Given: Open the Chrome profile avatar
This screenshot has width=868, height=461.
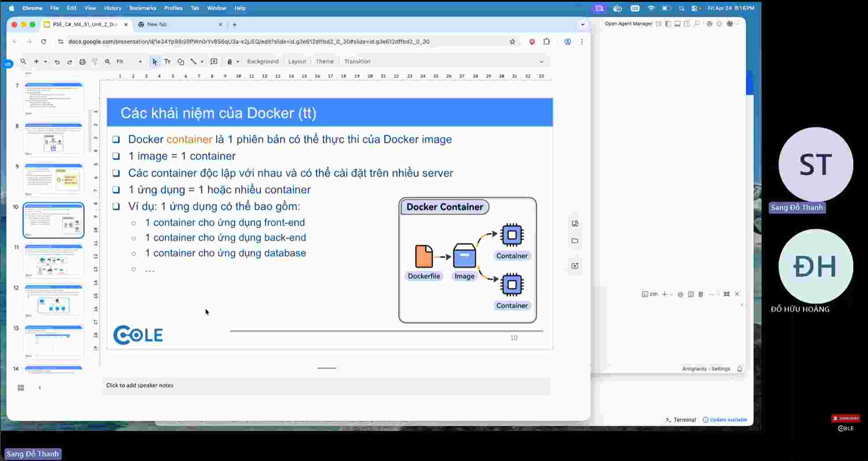Looking at the screenshot, I should click(x=568, y=42).
